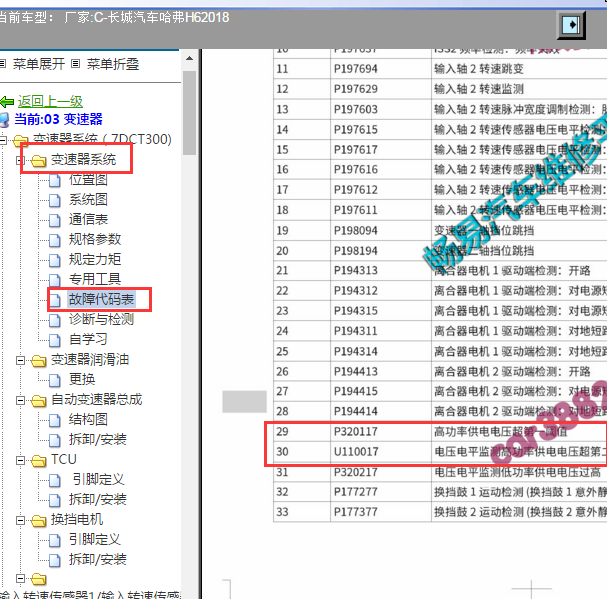The image size is (607, 599).
Task: Open the 规定力矩 document
Action: (95, 259)
